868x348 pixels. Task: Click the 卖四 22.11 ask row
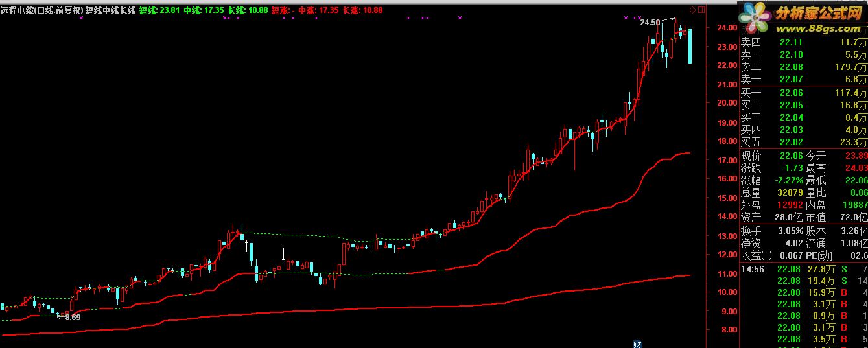click(804, 42)
